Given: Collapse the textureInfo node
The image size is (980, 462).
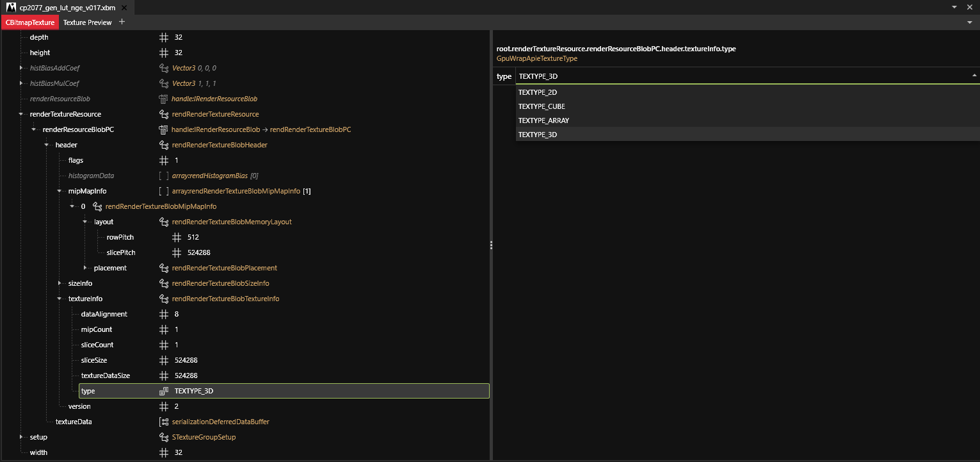Looking at the screenshot, I should tap(60, 299).
